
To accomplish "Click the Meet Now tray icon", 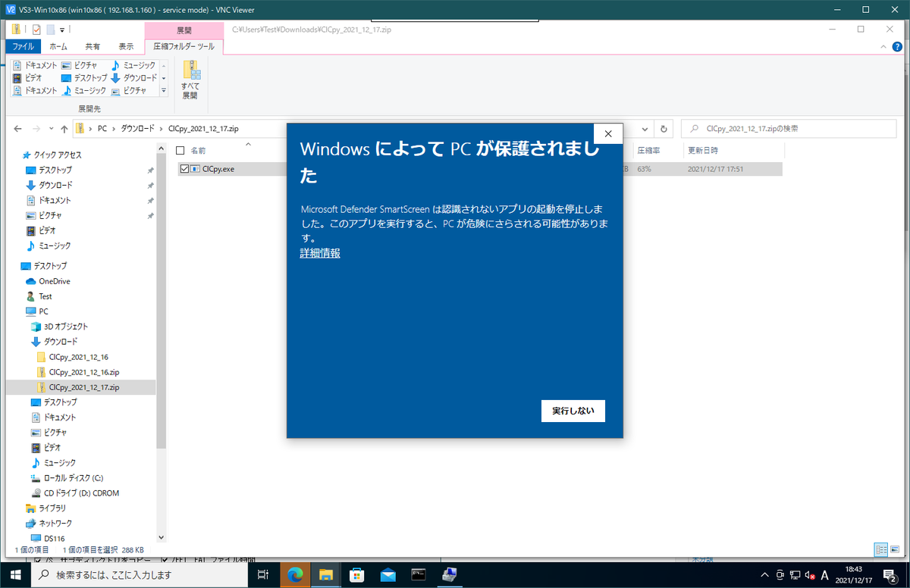I will (780, 575).
